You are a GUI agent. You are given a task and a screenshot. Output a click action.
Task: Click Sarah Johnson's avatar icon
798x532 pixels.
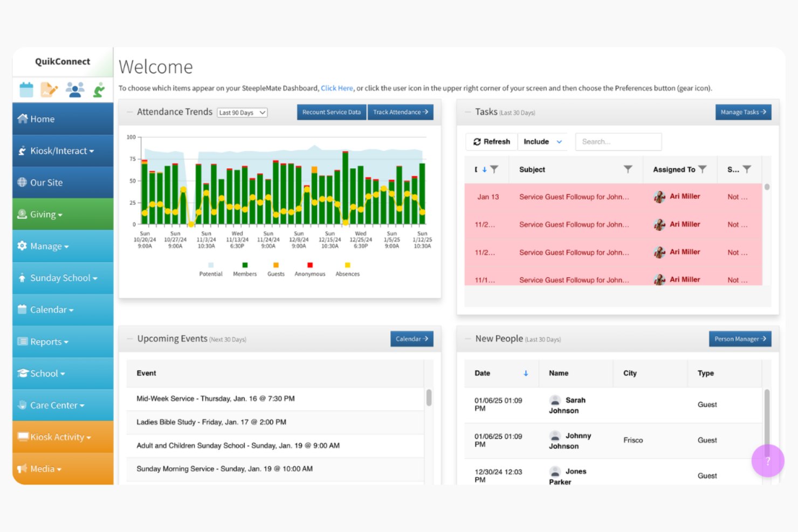coord(555,400)
